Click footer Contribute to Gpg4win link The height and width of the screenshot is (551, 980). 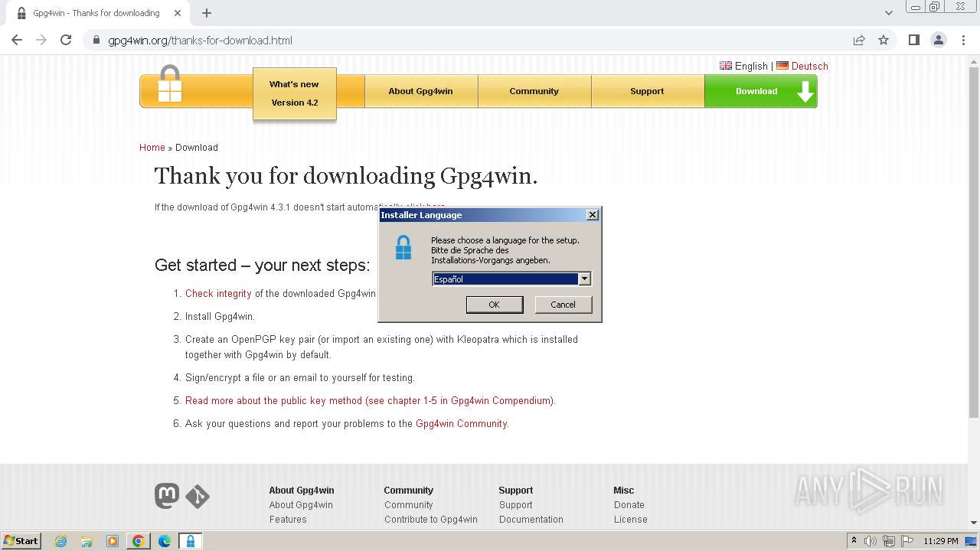431,520
